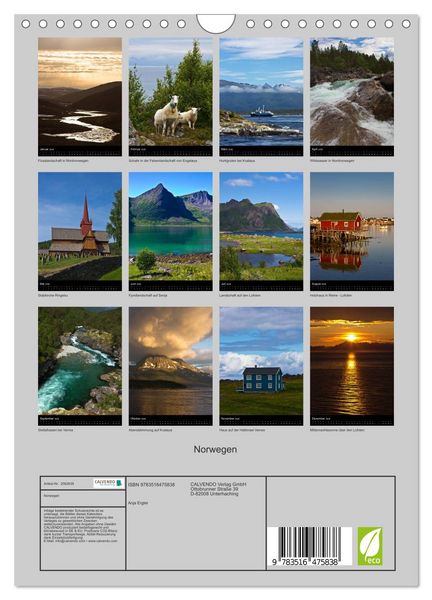The width and height of the screenshot is (432, 600).
Task: Open the June turquoise fjord thumbnail
Action: [170, 231]
